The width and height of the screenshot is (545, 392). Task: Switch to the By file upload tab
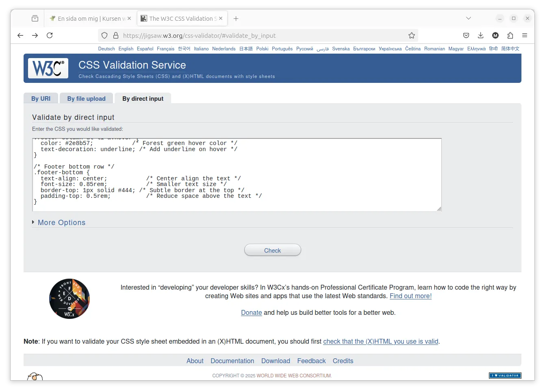87,99
